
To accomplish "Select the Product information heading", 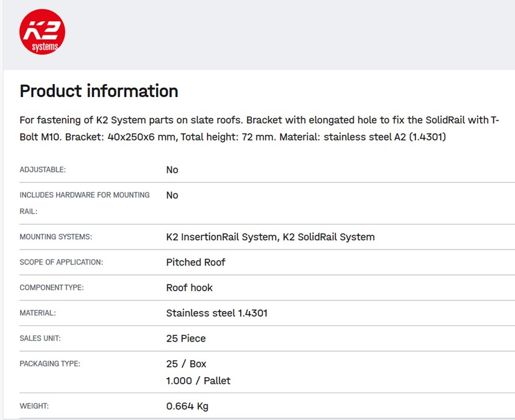I will coord(99,91).
